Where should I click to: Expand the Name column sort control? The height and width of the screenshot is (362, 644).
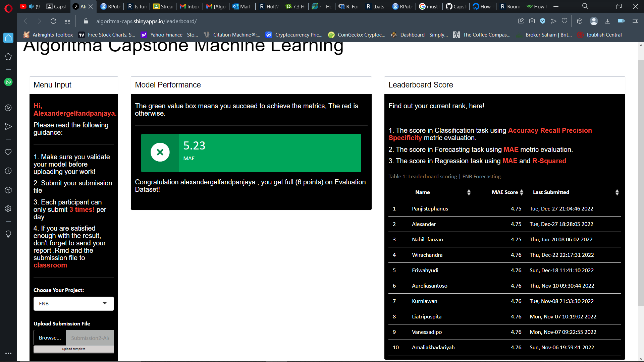click(x=469, y=192)
